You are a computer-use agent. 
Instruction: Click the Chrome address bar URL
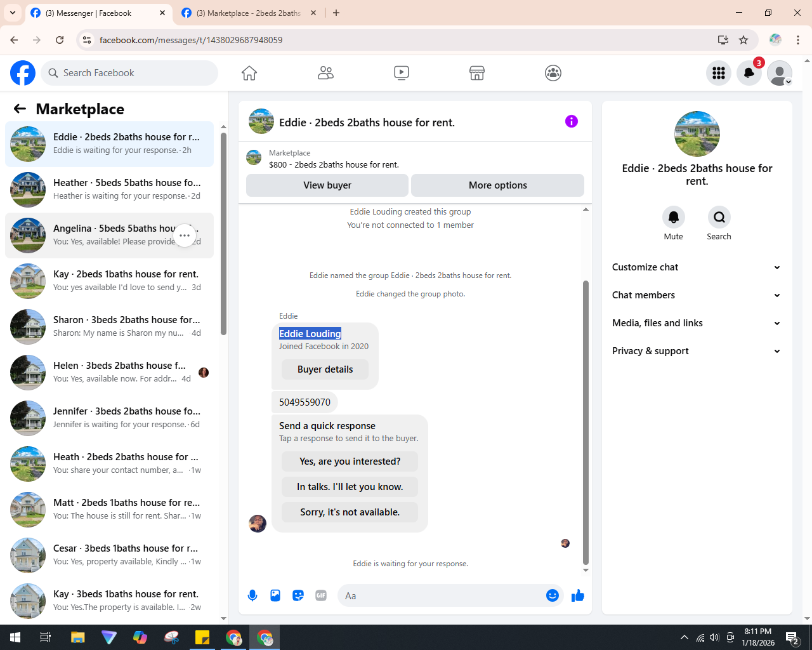191,40
